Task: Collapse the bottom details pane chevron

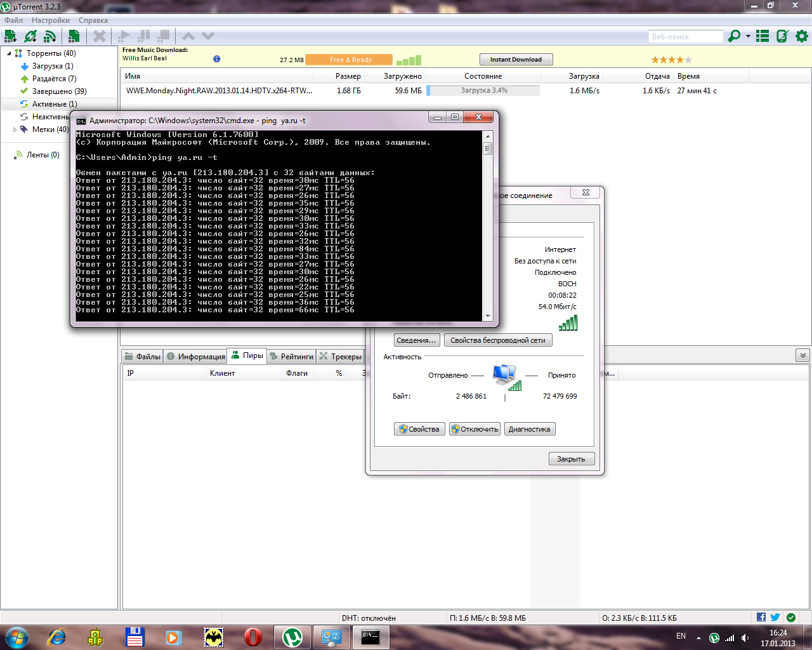Action: [802, 355]
